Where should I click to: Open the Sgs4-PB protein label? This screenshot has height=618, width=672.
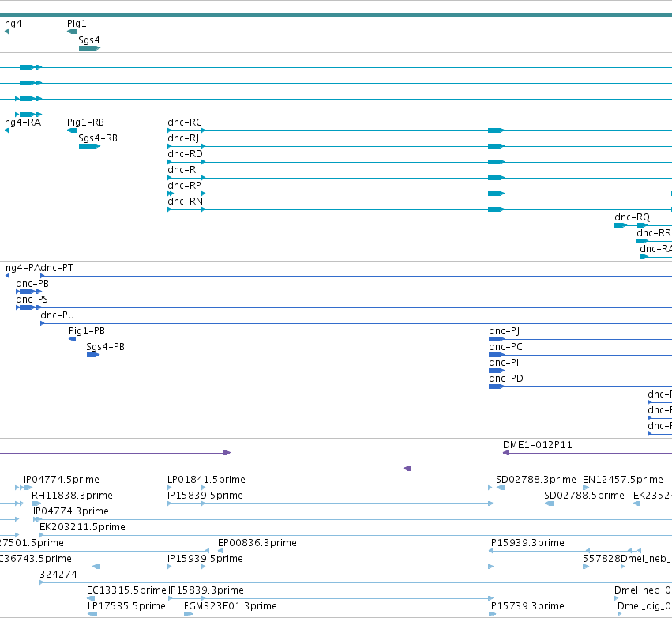point(106,347)
